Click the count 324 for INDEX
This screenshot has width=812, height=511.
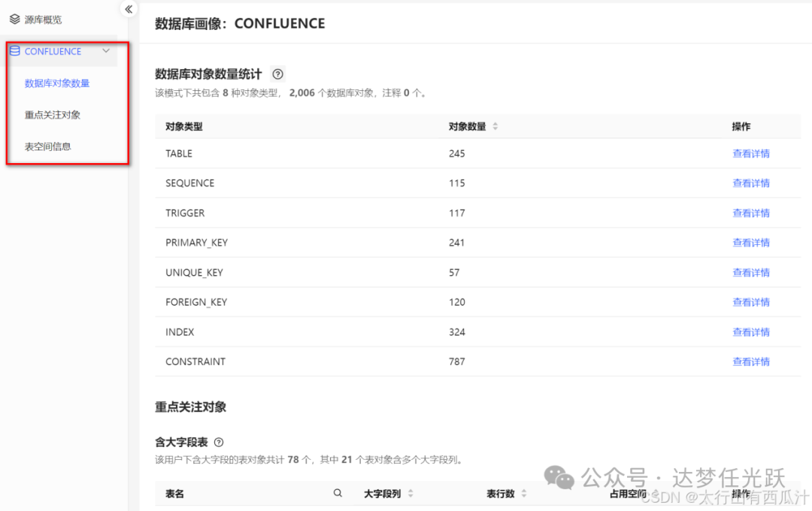pyautogui.click(x=457, y=332)
